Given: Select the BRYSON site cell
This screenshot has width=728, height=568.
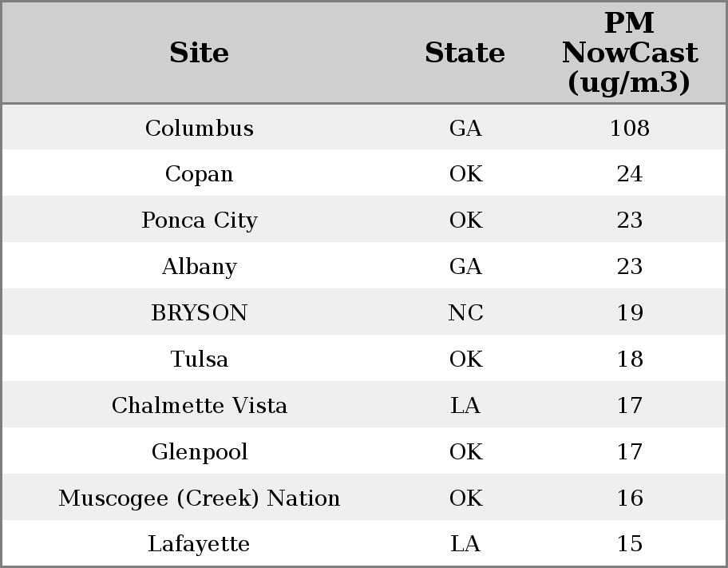Looking at the screenshot, I should [x=199, y=313].
